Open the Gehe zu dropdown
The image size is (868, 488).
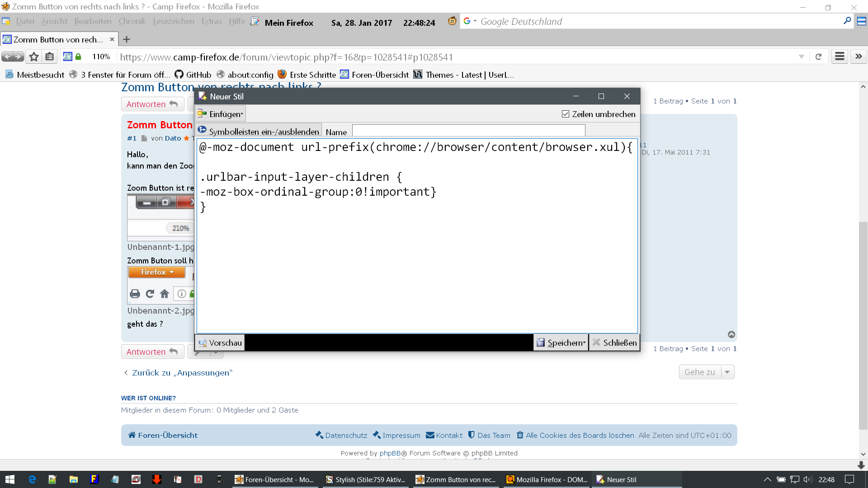[706, 372]
